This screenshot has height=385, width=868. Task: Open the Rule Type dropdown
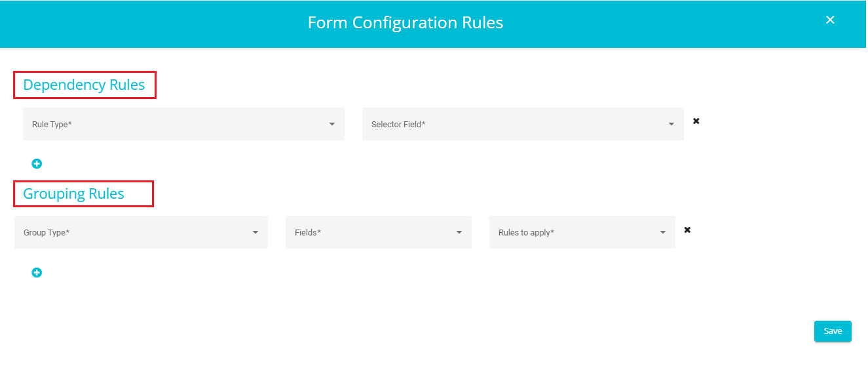(183, 124)
